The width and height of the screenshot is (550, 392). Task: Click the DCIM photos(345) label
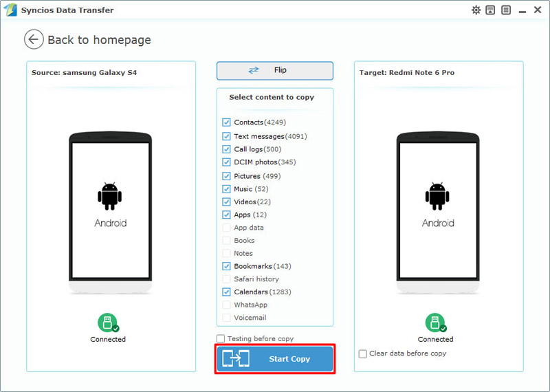pyautogui.click(x=265, y=162)
